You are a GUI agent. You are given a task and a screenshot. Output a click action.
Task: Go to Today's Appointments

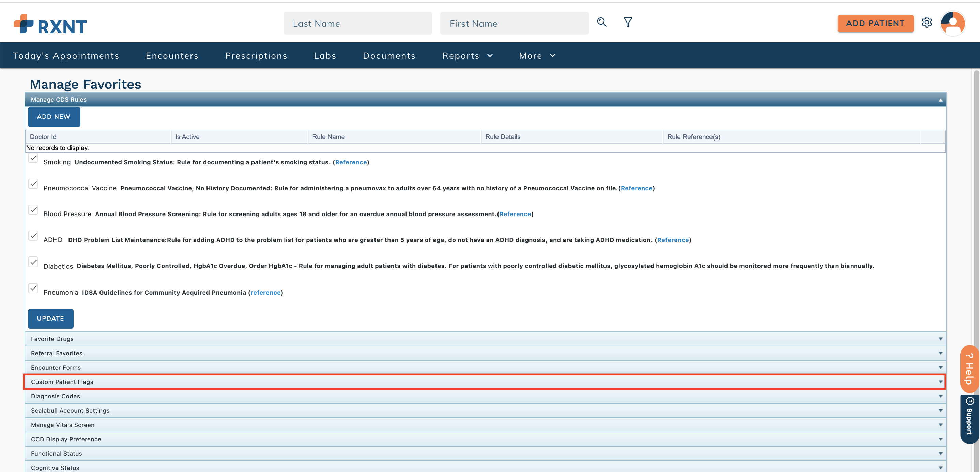66,56
